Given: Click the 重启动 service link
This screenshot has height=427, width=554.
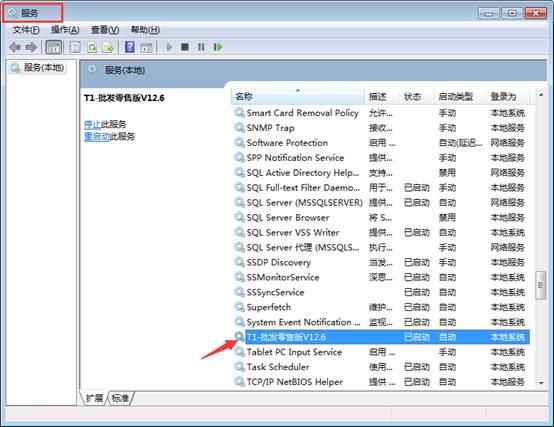Looking at the screenshot, I should coord(96,137).
